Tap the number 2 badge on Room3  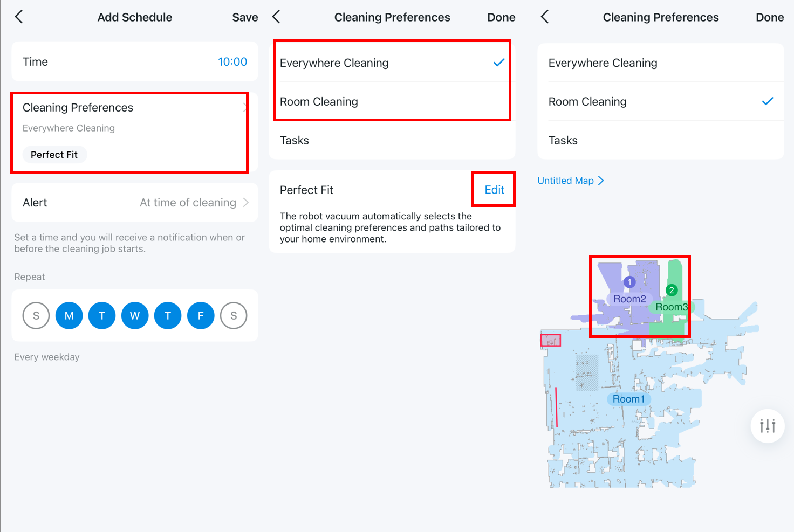coord(672,290)
